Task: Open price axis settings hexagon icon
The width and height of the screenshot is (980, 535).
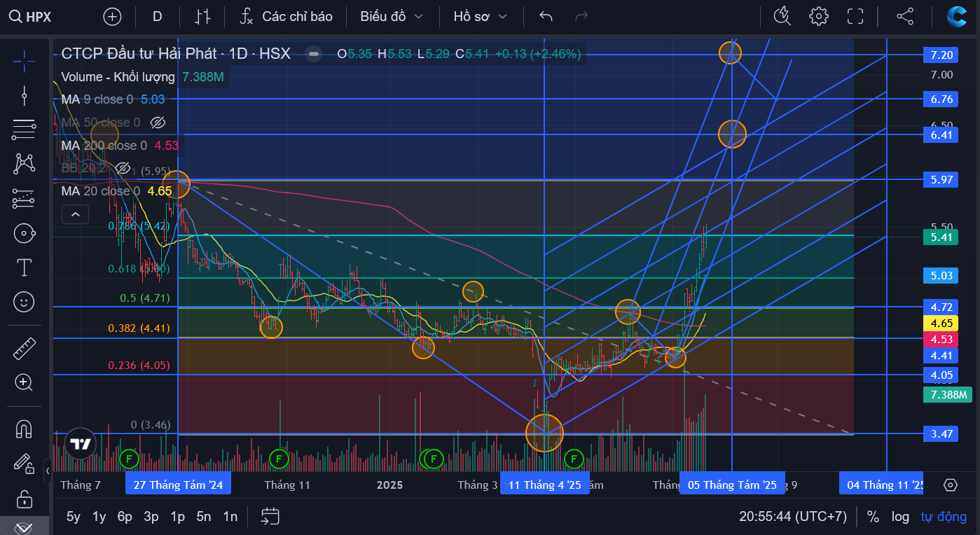Action: [x=951, y=485]
